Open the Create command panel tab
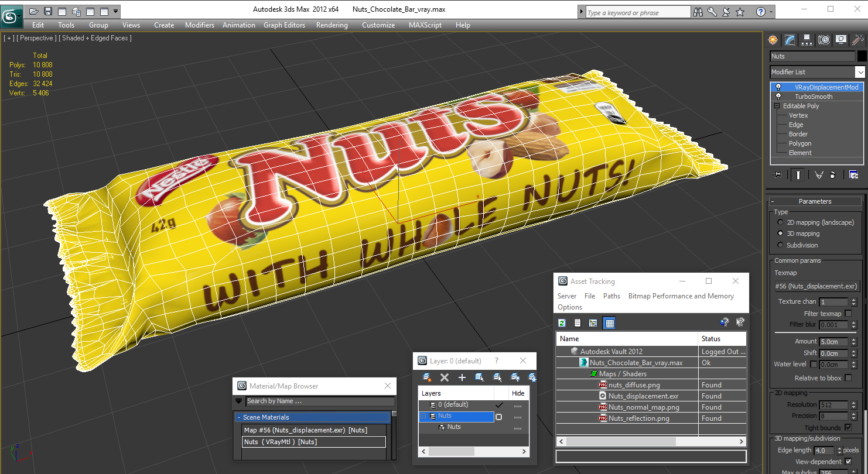 click(x=773, y=40)
